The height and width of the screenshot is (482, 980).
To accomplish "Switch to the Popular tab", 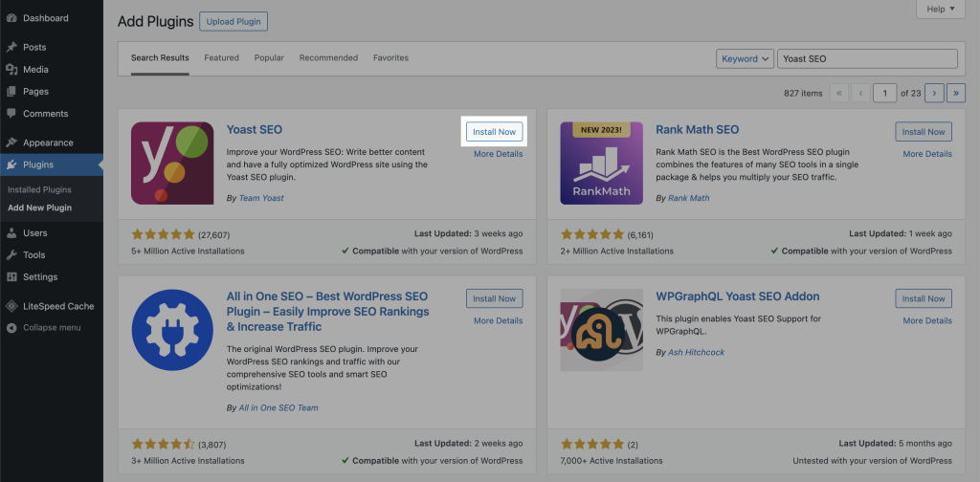I will pos(269,57).
